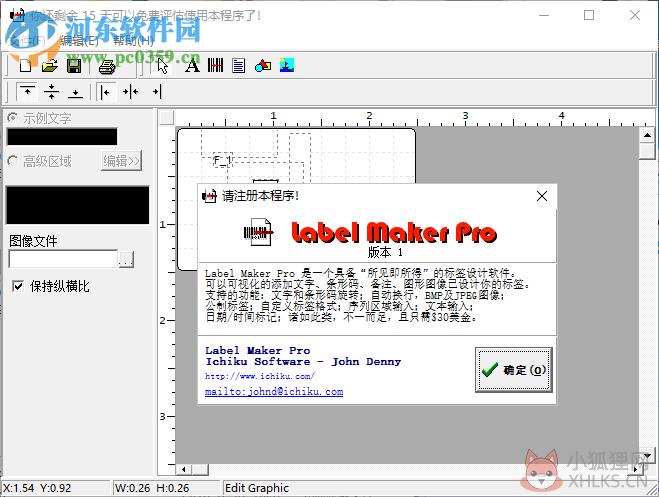Open the http://www.ichiku.com/ link
The width and height of the screenshot is (659, 497).
coord(260,376)
